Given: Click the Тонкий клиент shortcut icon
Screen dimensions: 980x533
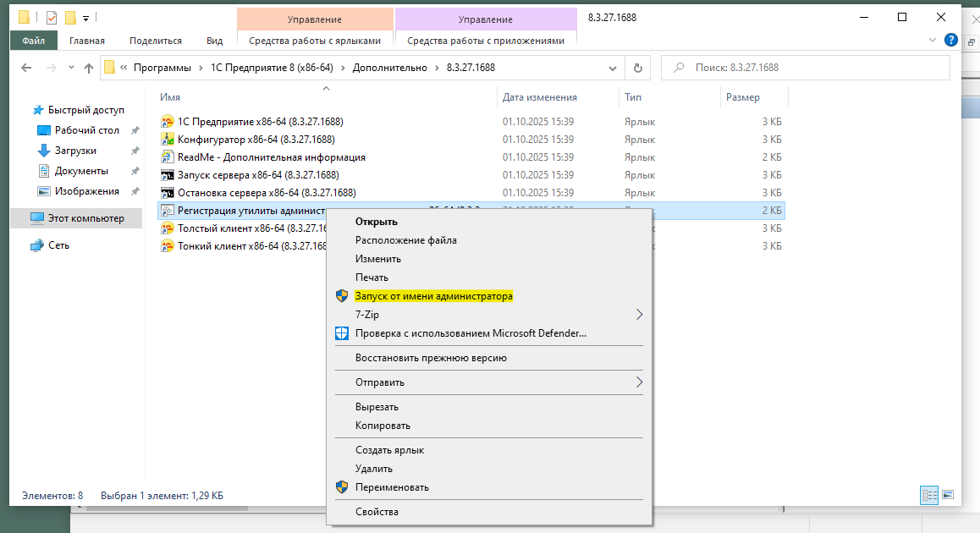Looking at the screenshot, I should point(168,246).
